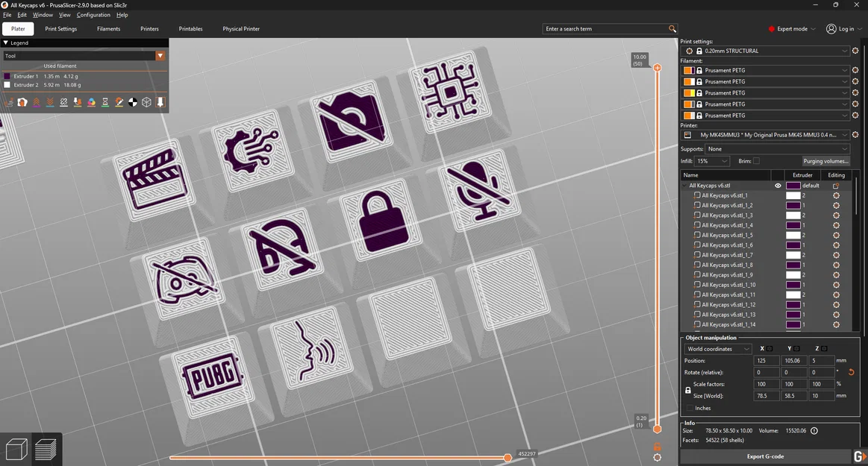The height and width of the screenshot is (466, 868).
Task: Click Log in button
Action: (x=844, y=29)
